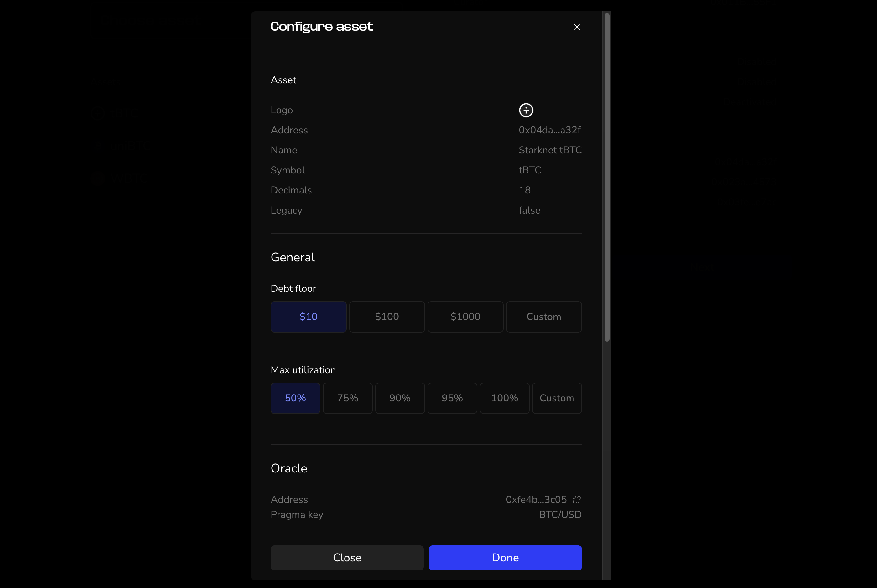Close dialog with the X icon

pyautogui.click(x=577, y=27)
